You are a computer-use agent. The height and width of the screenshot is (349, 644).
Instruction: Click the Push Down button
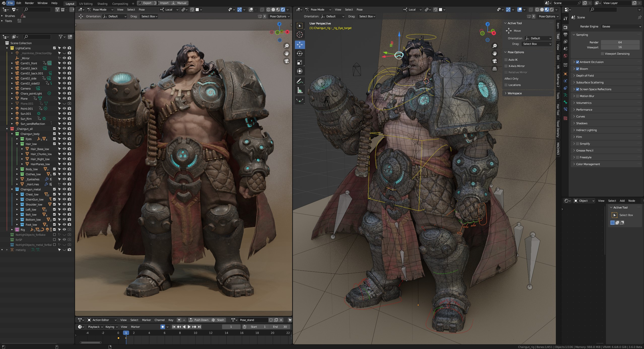pos(199,320)
